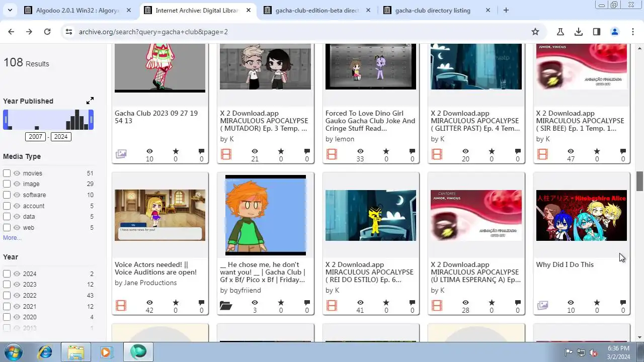Grab left handle of year range slider
This screenshot has width=644, height=362.
point(6,120)
